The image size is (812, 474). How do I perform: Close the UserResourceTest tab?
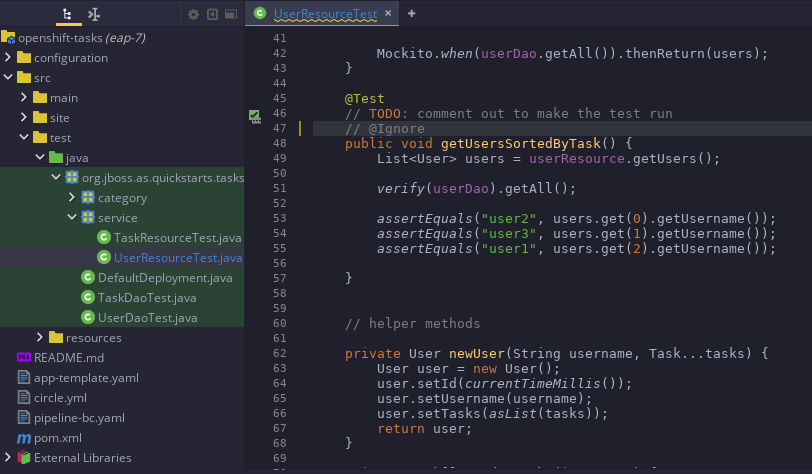pos(388,13)
